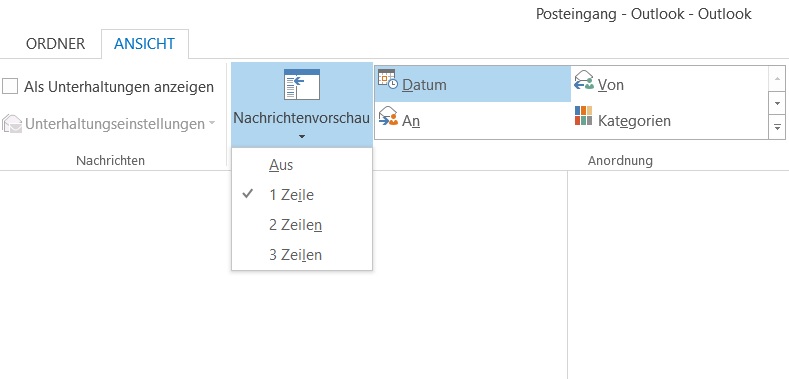Arrange messages by Kategorien label
The width and height of the screenshot is (789, 379).
[x=634, y=121]
